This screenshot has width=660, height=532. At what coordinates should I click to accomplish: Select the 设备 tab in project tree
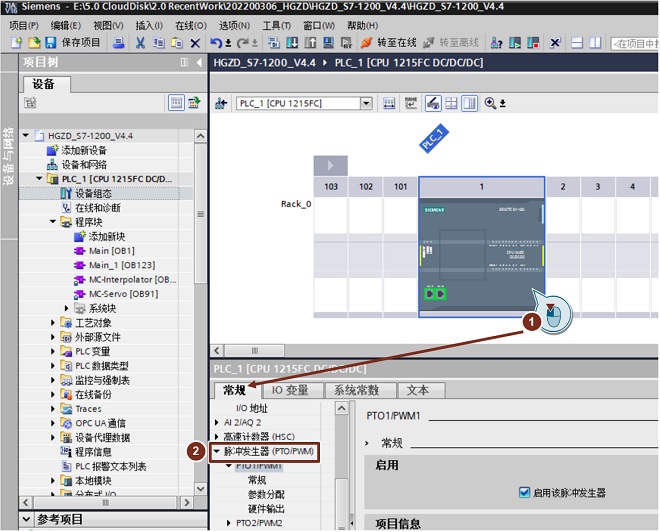[x=46, y=84]
